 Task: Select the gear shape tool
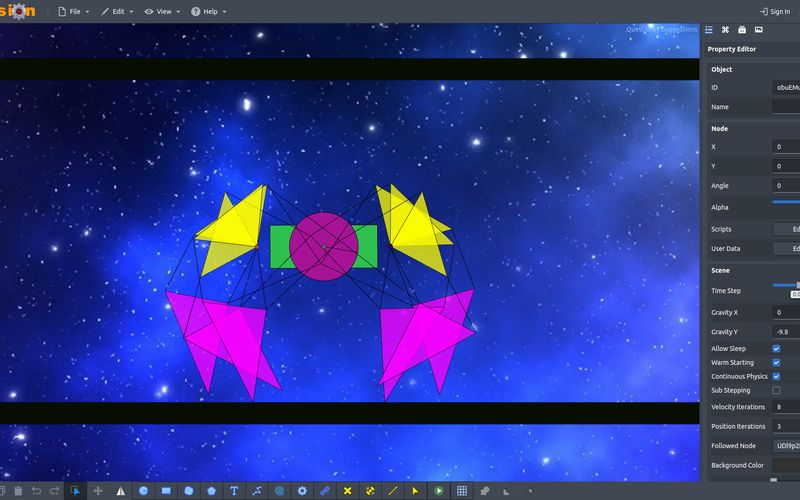tap(302, 491)
